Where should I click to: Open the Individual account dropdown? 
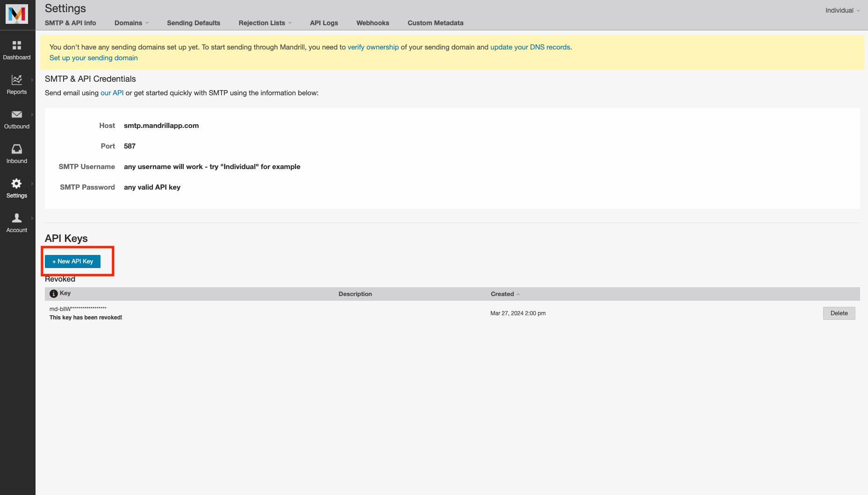click(x=842, y=10)
